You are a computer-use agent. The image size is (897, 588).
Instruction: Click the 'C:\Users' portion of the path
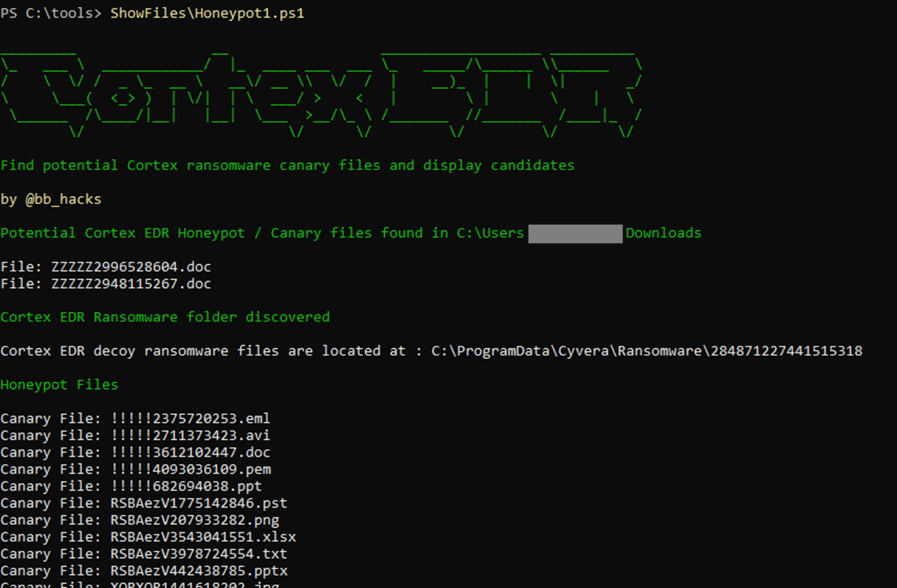(x=491, y=233)
